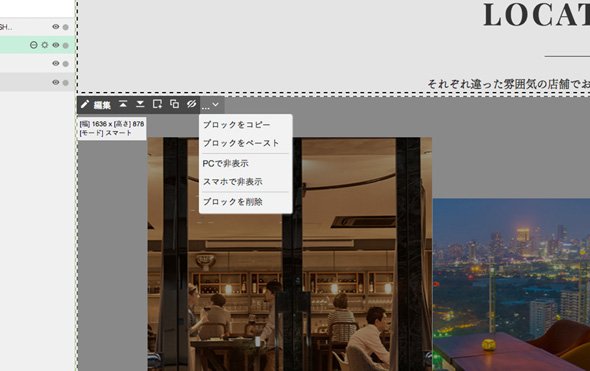The height and width of the screenshot is (371, 590).
Task: Move block up with the up-arrow icon
Action: click(123, 104)
